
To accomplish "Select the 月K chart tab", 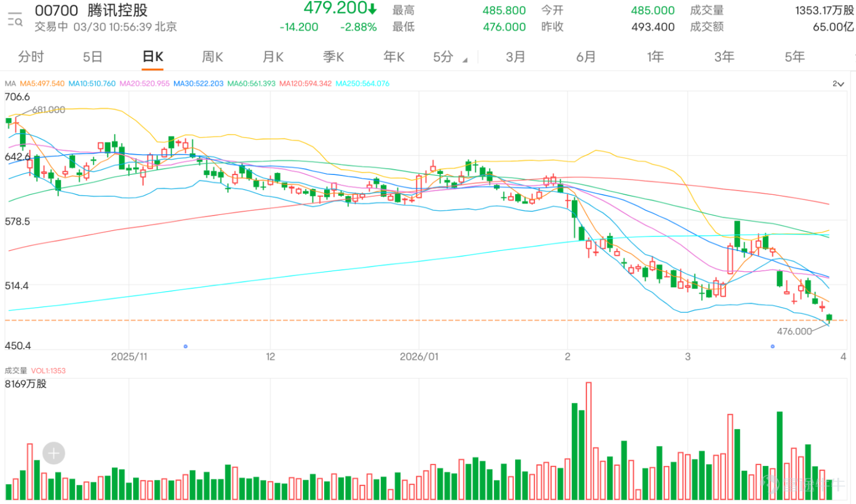I will (x=273, y=57).
